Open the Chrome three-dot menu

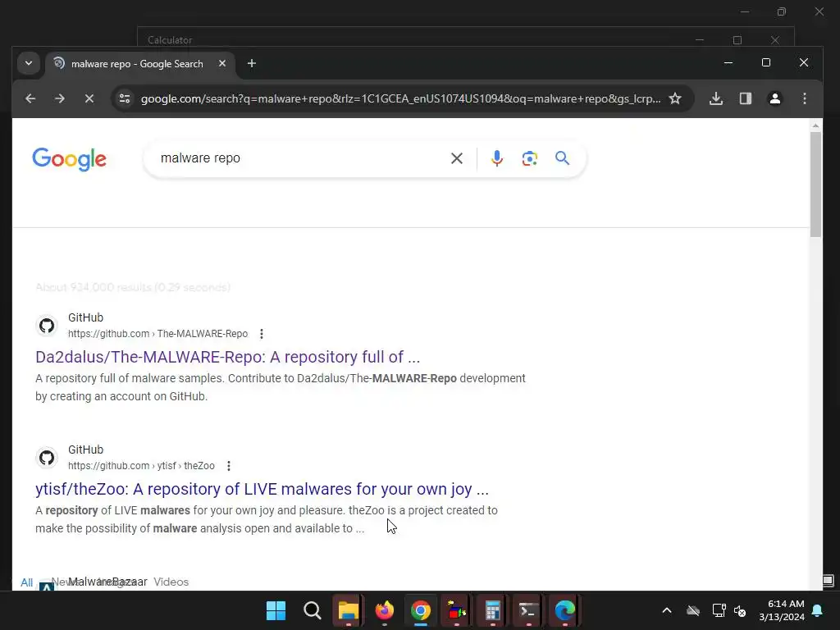tap(805, 98)
